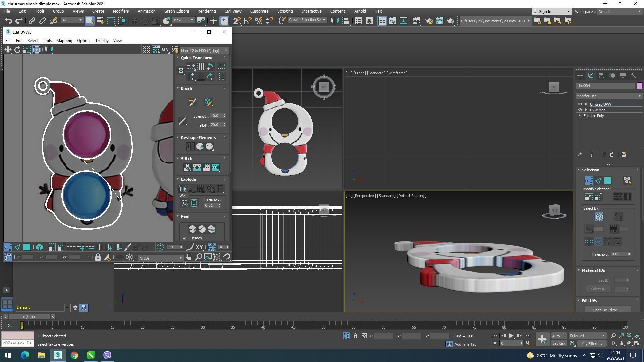
Task: Expand the Editable Poly stack entry
Action: pyautogui.click(x=580, y=116)
